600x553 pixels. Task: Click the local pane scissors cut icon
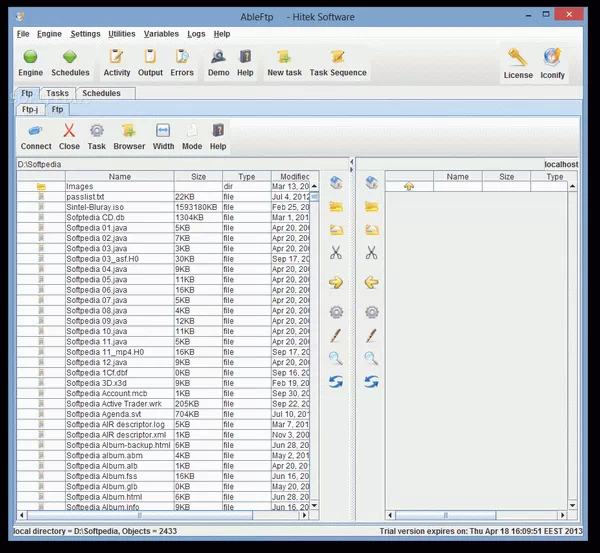pyautogui.click(x=336, y=253)
